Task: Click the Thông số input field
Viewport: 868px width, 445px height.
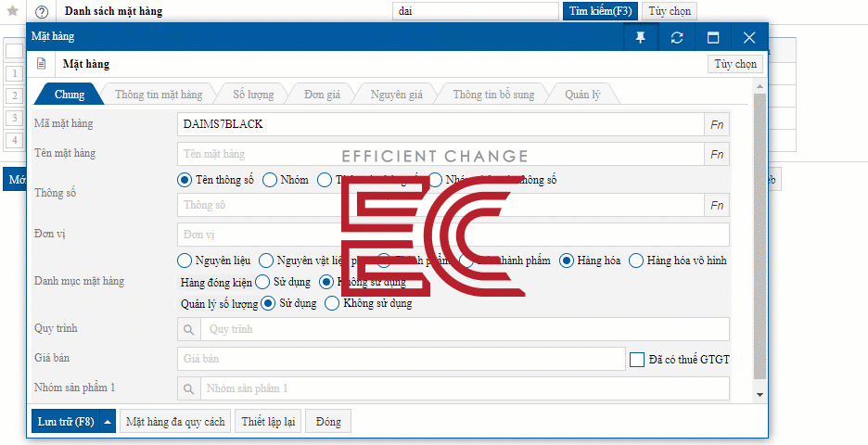Action: 440,205
